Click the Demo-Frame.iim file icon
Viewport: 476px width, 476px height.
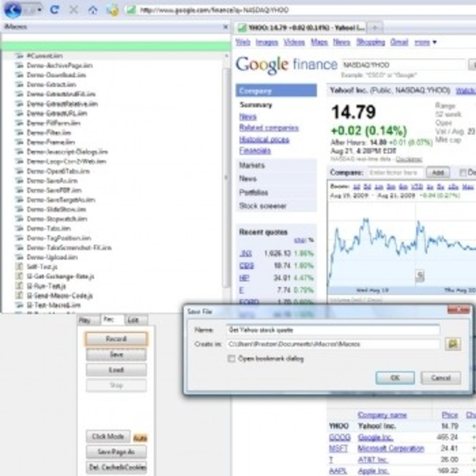(x=19, y=142)
